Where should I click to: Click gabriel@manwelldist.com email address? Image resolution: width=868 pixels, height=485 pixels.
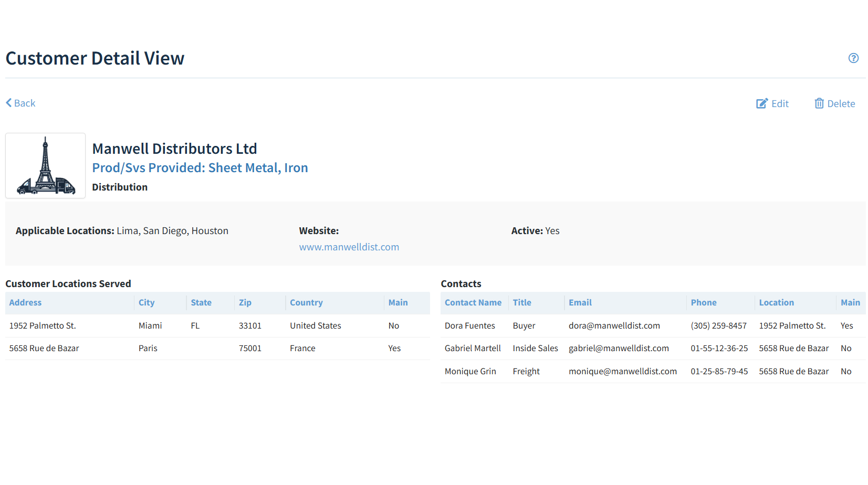click(x=619, y=349)
